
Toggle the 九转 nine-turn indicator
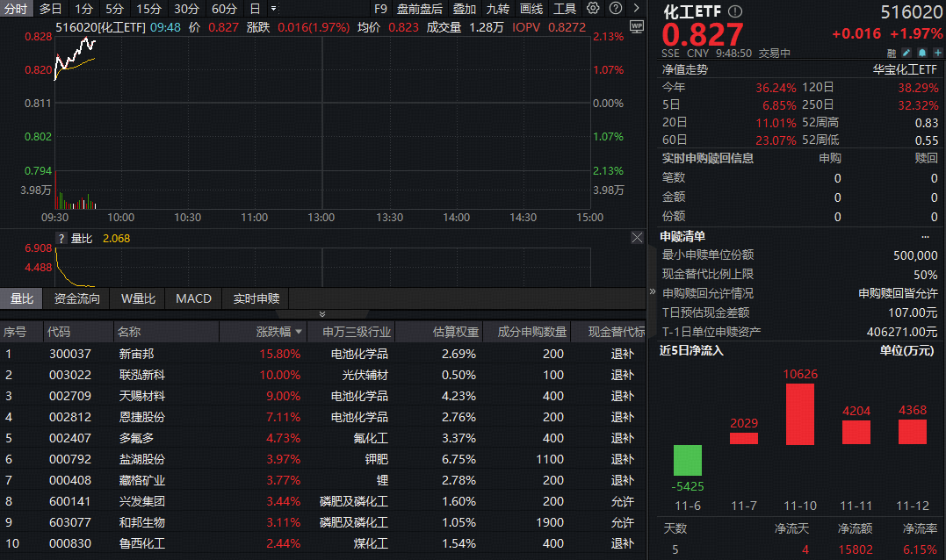pos(497,9)
